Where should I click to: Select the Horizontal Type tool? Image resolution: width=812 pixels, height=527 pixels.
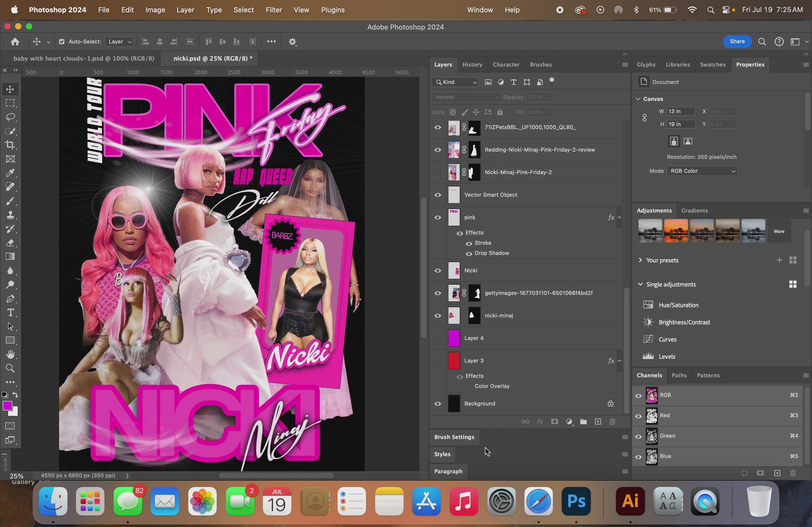(10, 313)
